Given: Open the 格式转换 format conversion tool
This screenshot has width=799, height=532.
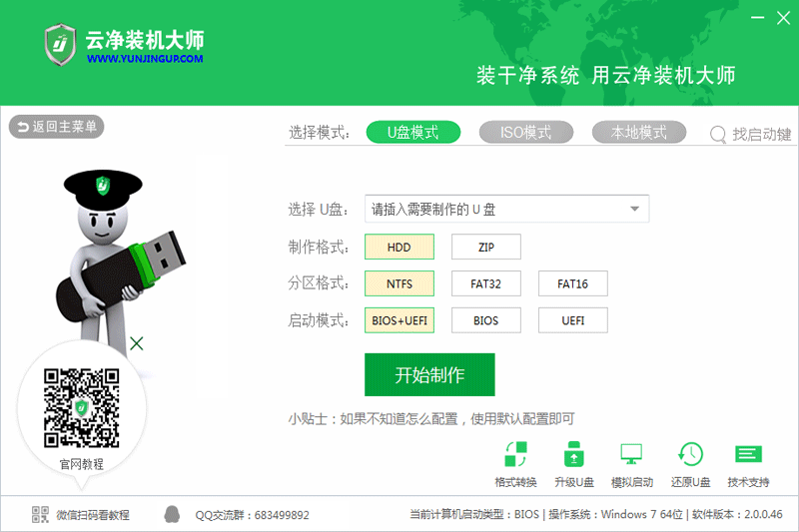Looking at the screenshot, I should point(515,454).
